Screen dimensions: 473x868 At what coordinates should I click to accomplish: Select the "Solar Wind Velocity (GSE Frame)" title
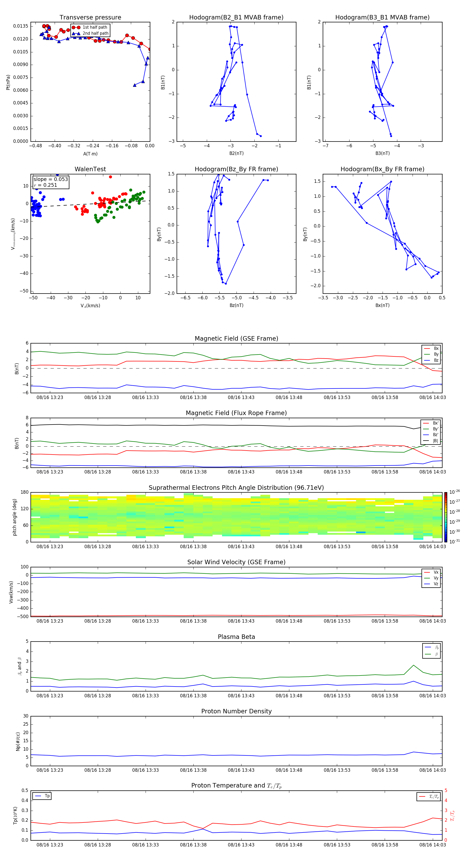(x=236, y=562)
